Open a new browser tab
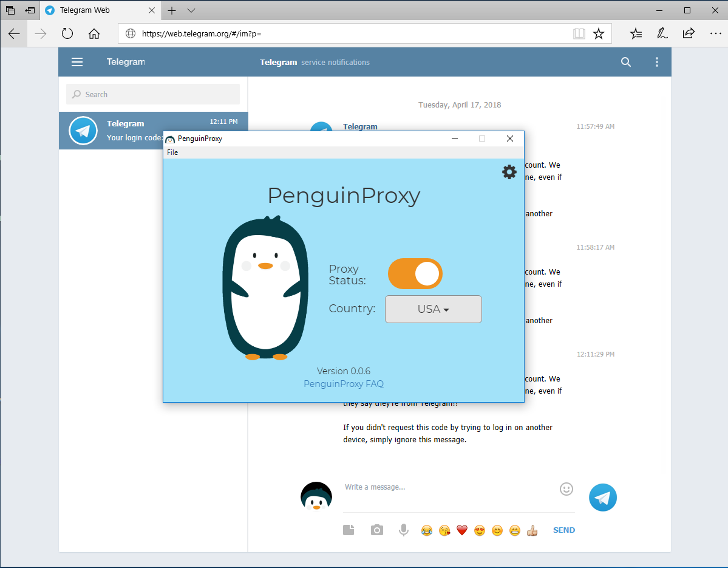 pyautogui.click(x=172, y=10)
